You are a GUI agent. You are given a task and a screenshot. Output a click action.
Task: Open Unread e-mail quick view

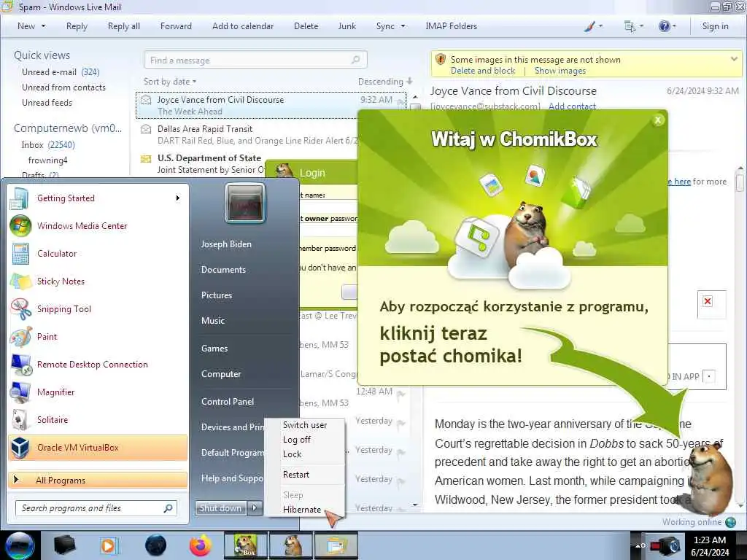tap(61, 72)
